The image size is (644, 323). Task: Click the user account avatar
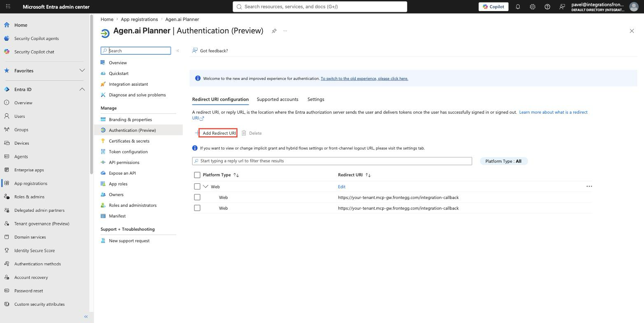(633, 7)
